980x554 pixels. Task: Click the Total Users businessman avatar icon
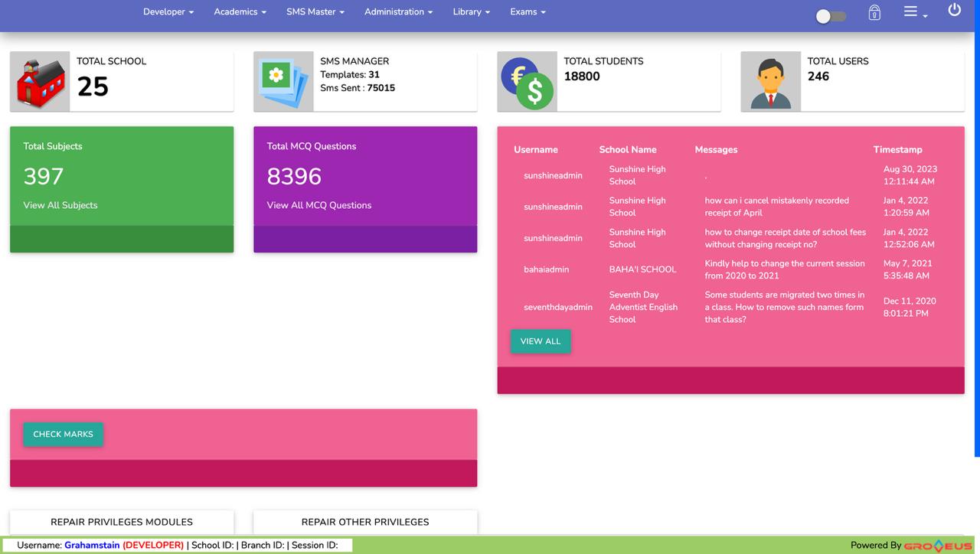(770, 82)
